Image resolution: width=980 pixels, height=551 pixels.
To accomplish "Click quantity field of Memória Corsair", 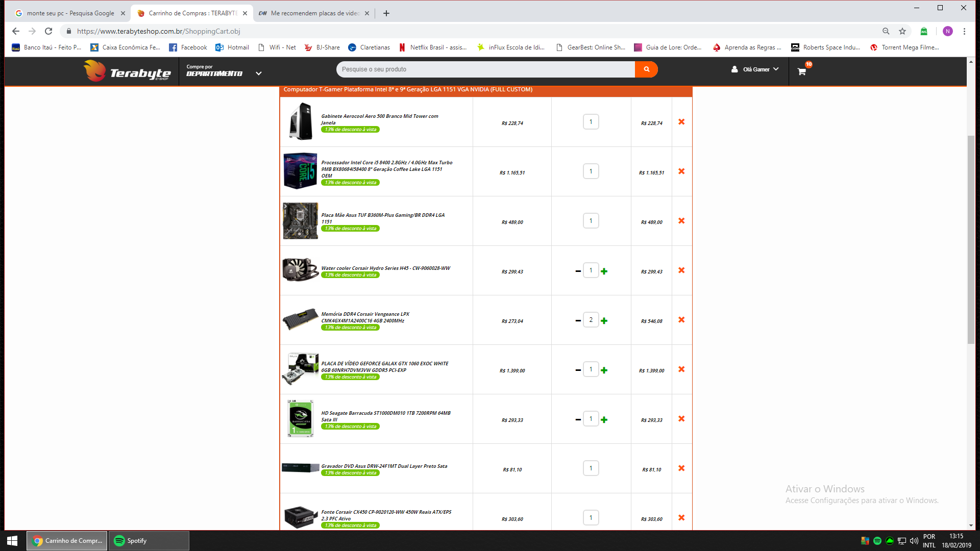I will tap(591, 320).
